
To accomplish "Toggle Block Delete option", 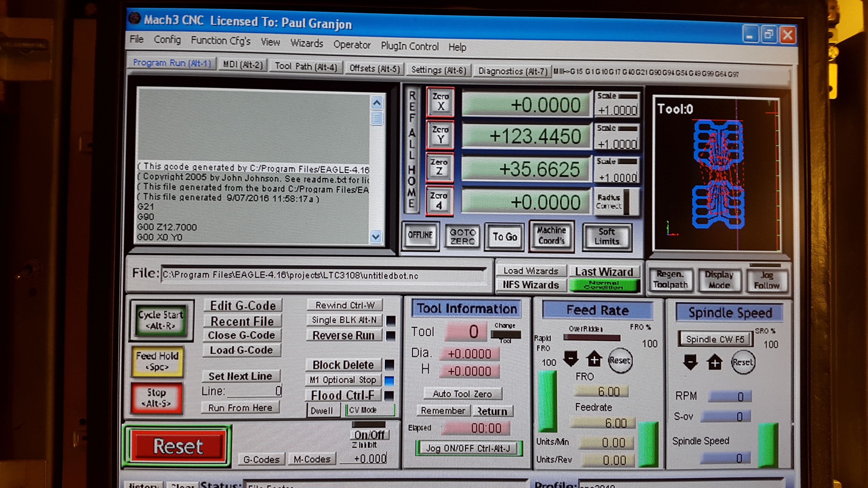I will pyautogui.click(x=343, y=365).
